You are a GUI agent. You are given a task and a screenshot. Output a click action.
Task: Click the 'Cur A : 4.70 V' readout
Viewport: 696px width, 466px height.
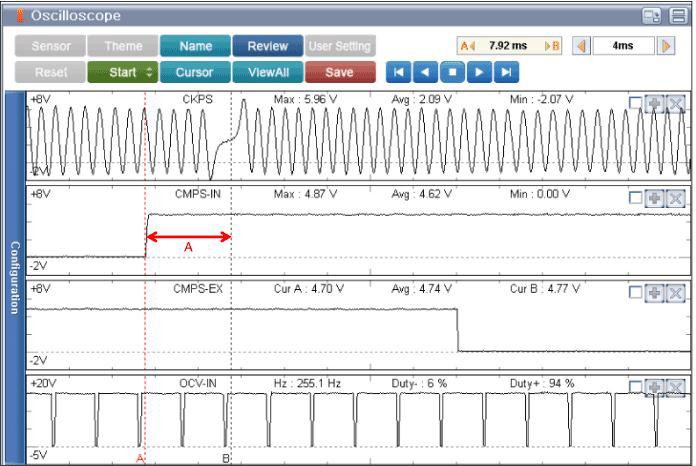pyautogui.click(x=309, y=289)
